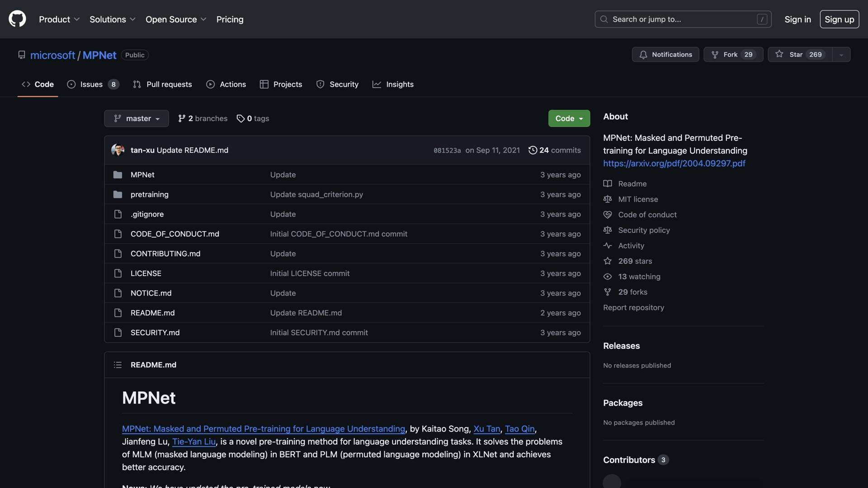868x488 pixels.
Task: Open the MPNet folder
Action: [142, 174]
